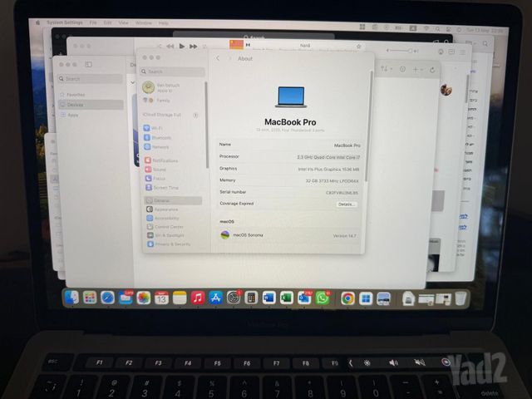The height and width of the screenshot is (399, 532).
Task: Skip to next track in Music window
Action: (194, 47)
